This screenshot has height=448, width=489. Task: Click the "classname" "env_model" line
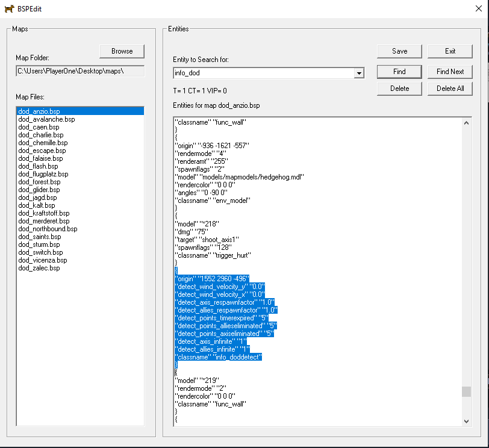point(213,201)
